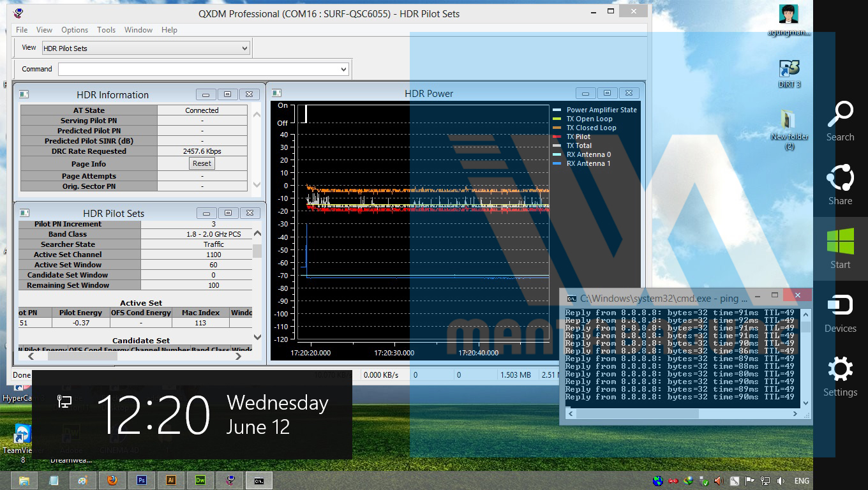Select the TeamViewer 8 desktop shortcut

pyautogui.click(x=22, y=443)
